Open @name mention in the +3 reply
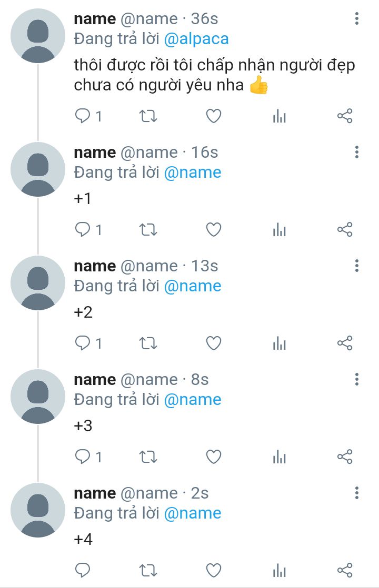The width and height of the screenshot is (379, 588). tap(193, 400)
